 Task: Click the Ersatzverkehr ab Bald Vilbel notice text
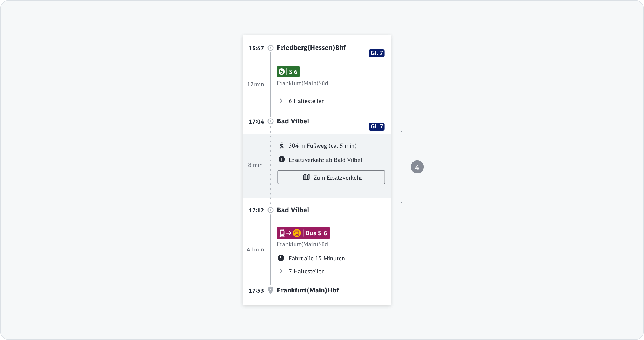pos(325,160)
